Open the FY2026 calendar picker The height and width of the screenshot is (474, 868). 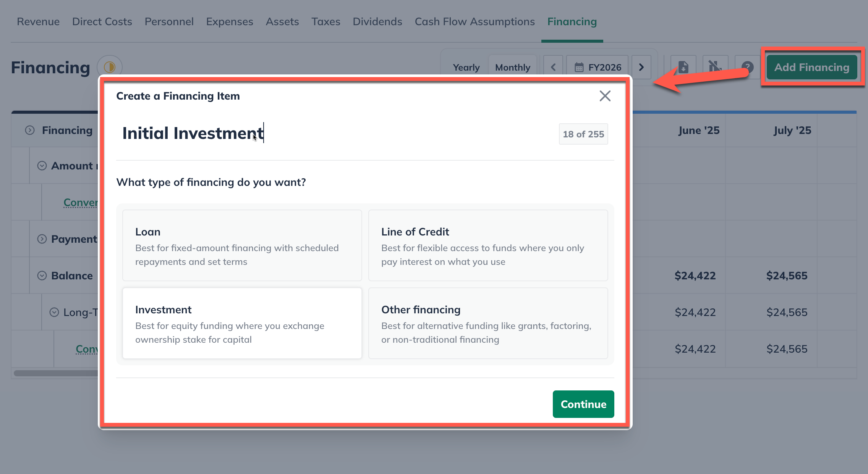coord(598,67)
